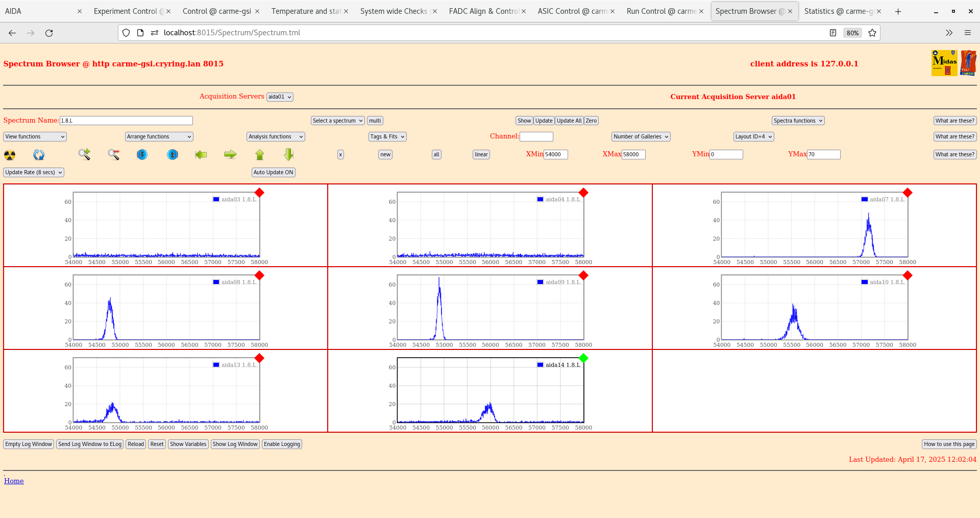The height and width of the screenshot is (518, 980).
Task: Click the green diamond marker on aida14
Action: tap(583, 358)
